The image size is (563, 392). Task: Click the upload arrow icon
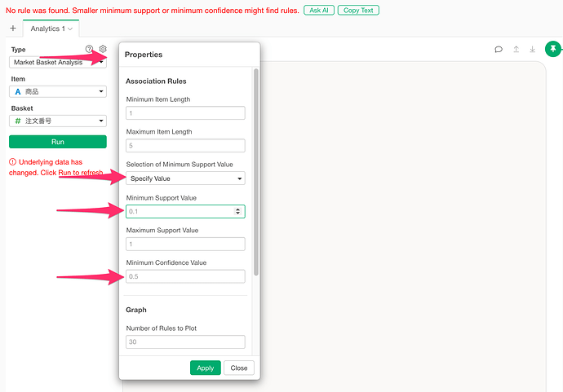click(516, 50)
